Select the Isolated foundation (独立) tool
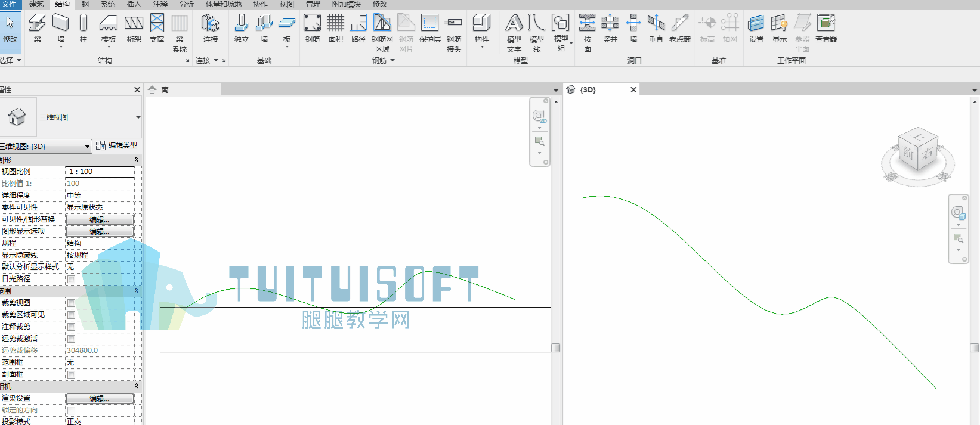 pyautogui.click(x=242, y=28)
